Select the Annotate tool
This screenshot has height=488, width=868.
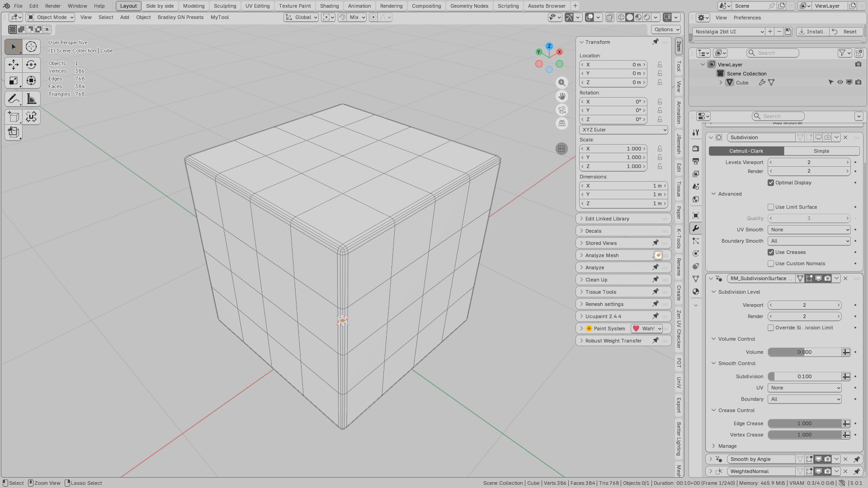tap(14, 99)
